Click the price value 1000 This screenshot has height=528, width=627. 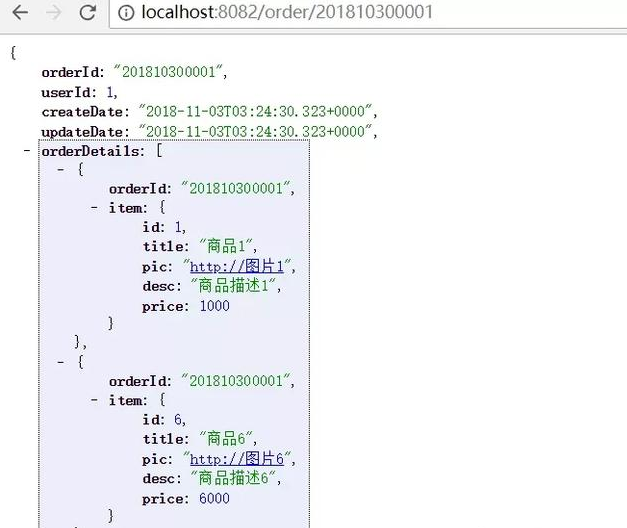[213, 305]
